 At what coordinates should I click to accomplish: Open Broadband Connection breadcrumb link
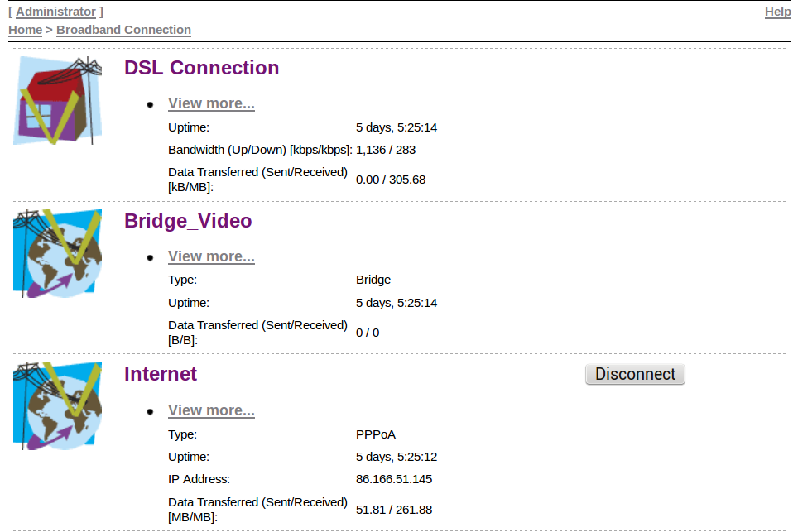[x=123, y=30]
